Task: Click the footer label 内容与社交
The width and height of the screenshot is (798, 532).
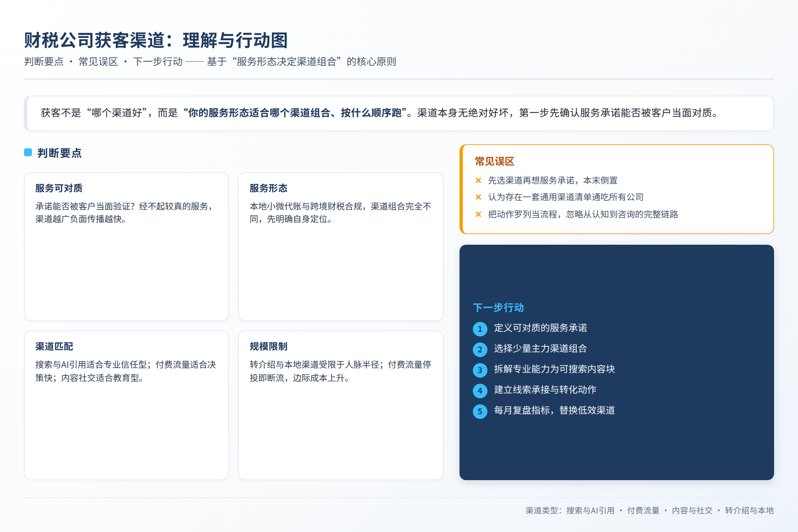Action: pyautogui.click(x=692, y=511)
